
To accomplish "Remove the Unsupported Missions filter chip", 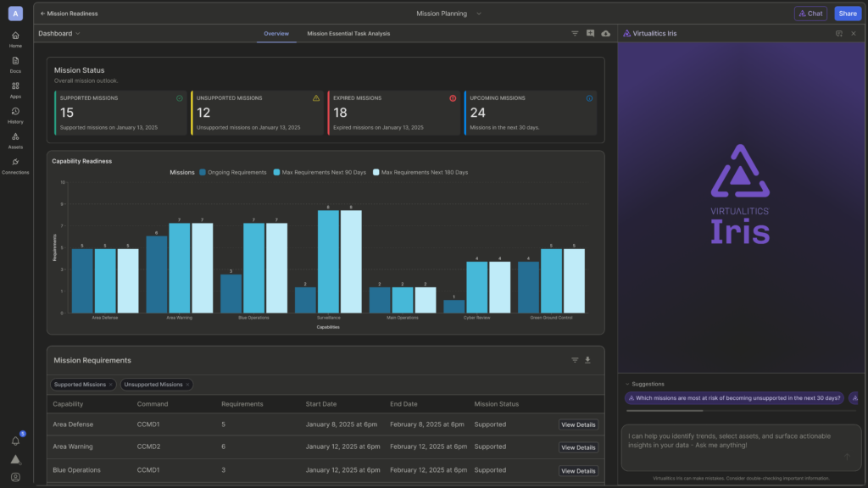I will coord(187,385).
